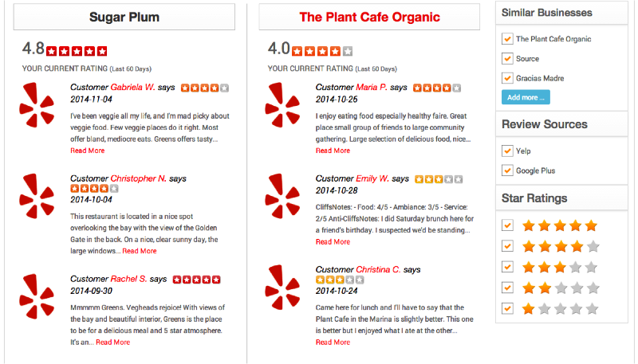Screen dimensions: 638x364
Task: Uncheck the one-star rating filter
Action: tap(507, 308)
